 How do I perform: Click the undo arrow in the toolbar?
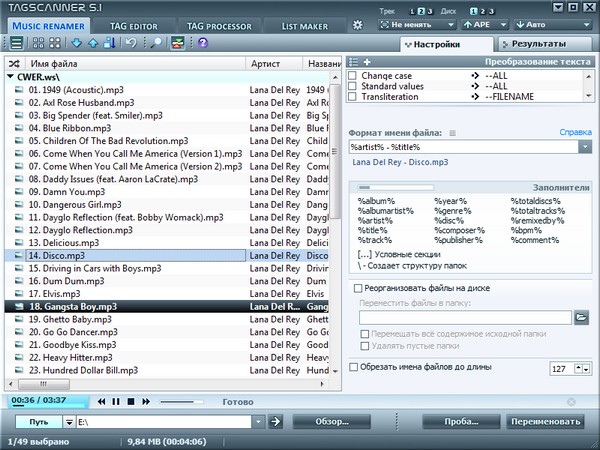pyautogui.click(x=132, y=43)
